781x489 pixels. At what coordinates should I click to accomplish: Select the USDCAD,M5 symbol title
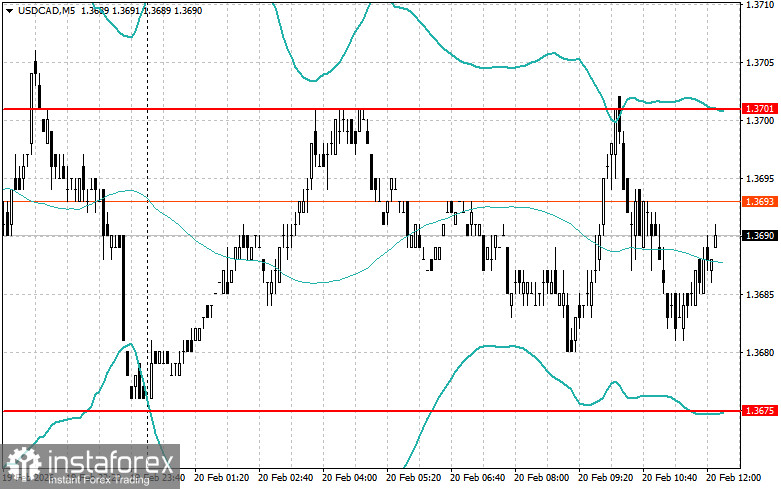coord(46,10)
